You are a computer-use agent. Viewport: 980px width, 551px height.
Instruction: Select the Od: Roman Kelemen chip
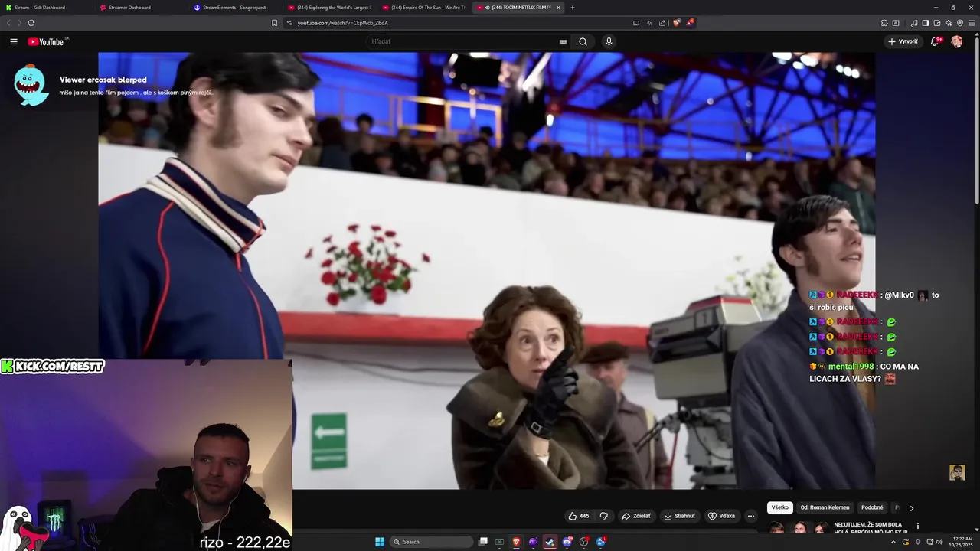[825, 507]
